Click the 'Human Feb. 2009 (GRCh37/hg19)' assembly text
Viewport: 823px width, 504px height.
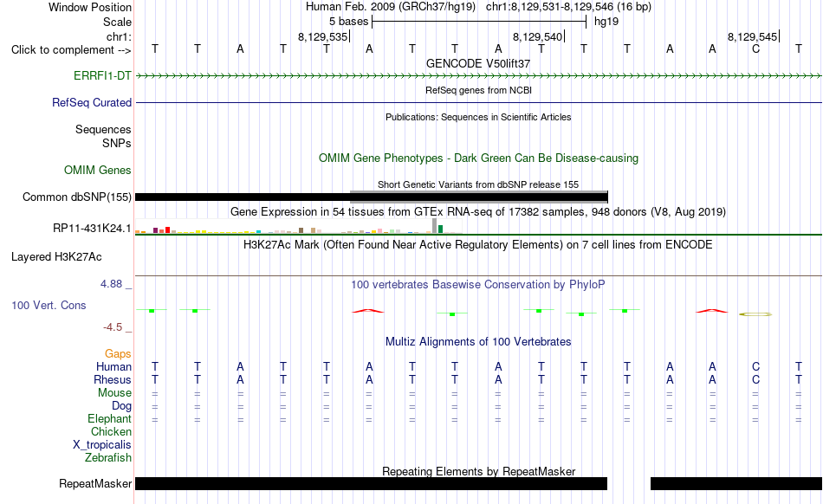391,7
